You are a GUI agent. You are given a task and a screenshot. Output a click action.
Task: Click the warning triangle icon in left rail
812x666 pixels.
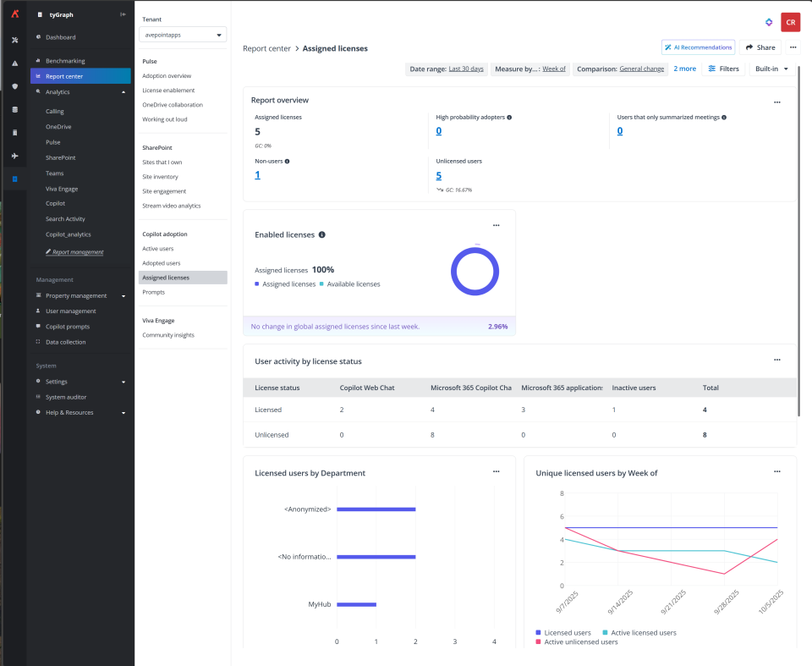click(x=14, y=63)
